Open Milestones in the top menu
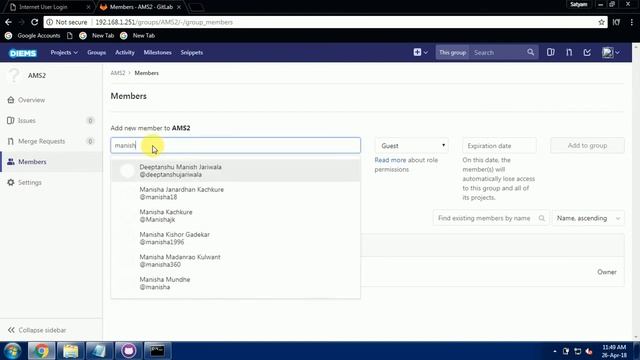 [157, 52]
